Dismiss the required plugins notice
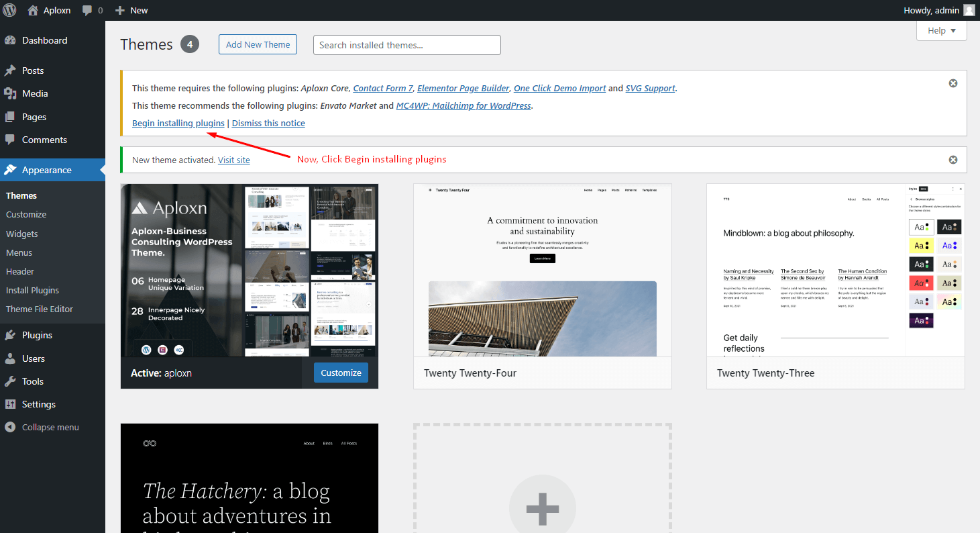980x533 pixels. click(953, 83)
